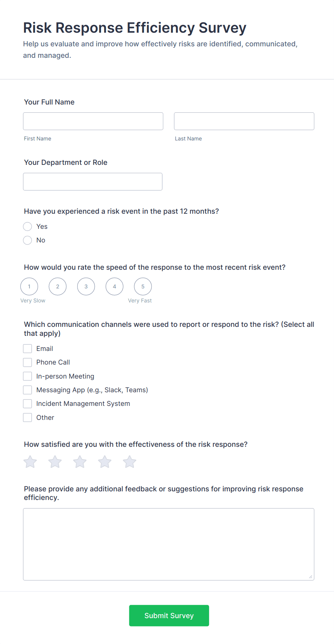Viewport: 334px width, 644px height.
Task: Enable the Phone Call option
Action: coord(27,362)
